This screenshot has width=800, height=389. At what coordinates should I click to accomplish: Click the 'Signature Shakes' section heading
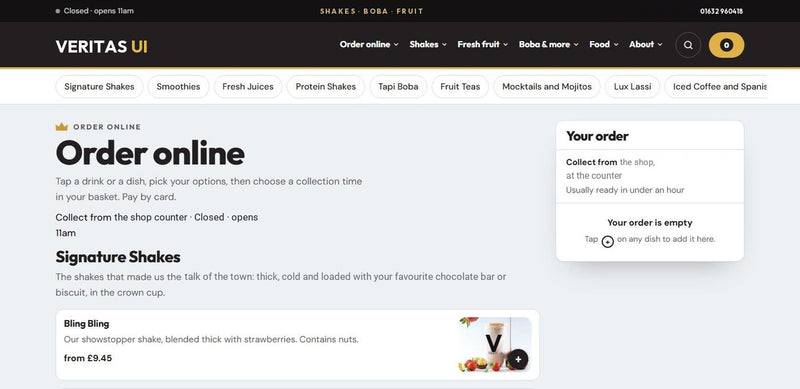[x=118, y=257]
